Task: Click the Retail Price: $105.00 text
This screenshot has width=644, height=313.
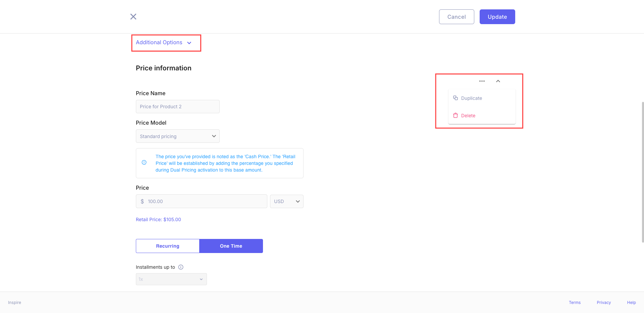Action: pyautogui.click(x=158, y=220)
